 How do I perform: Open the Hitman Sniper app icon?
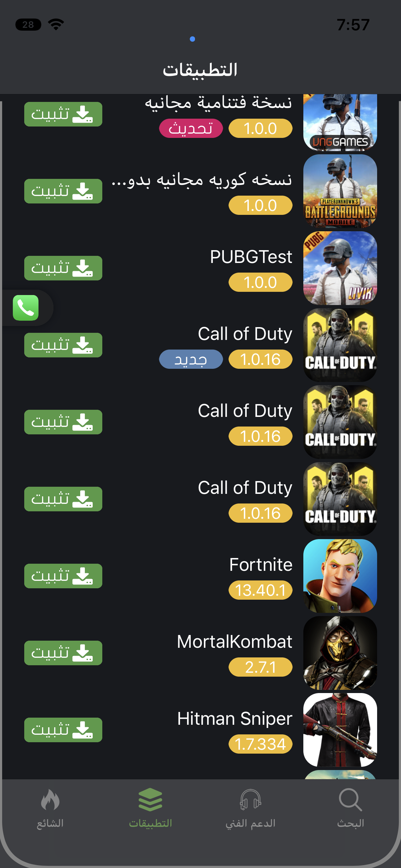point(340,730)
